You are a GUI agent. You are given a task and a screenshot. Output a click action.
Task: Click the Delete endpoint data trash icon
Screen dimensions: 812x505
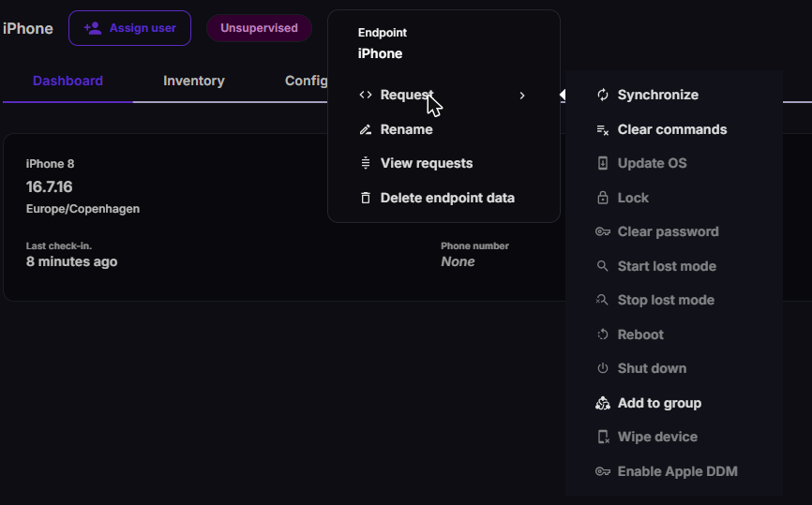pos(366,198)
